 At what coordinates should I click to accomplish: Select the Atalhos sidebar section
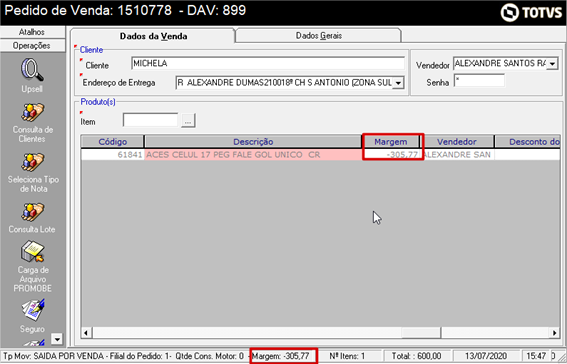pos(32,32)
